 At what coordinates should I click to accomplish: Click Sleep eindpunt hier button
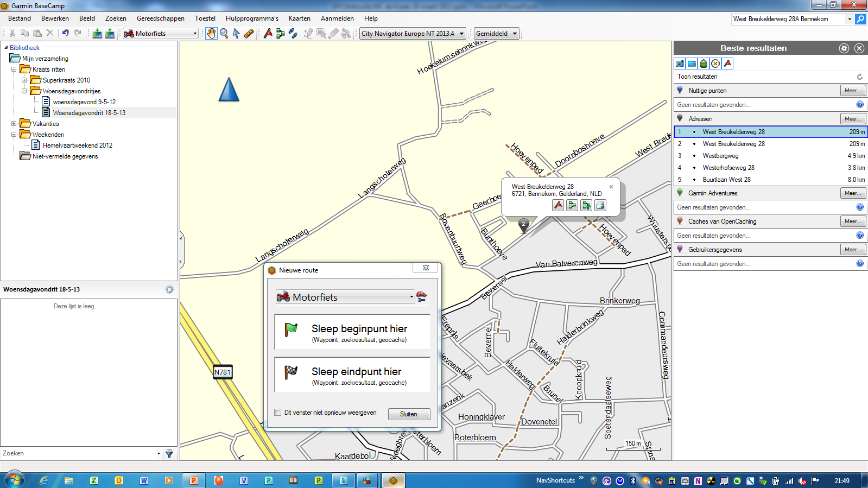(352, 375)
